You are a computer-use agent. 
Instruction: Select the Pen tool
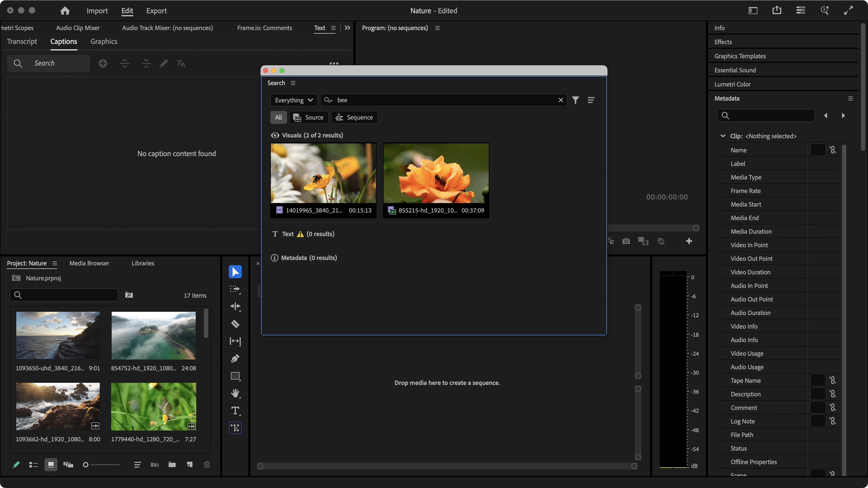pos(235,359)
